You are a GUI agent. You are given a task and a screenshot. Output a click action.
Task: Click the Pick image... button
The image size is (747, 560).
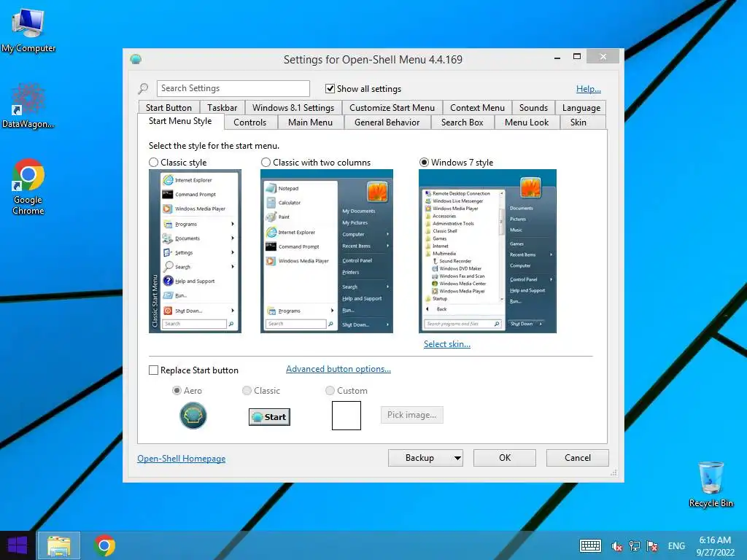pyautogui.click(x=411, y=415)
